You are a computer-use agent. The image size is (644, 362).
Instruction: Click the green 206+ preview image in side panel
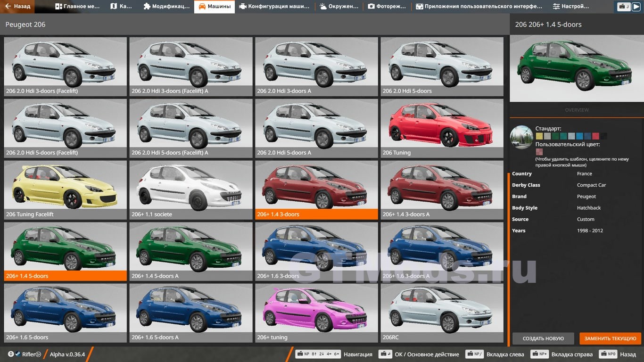pos(577,68)
